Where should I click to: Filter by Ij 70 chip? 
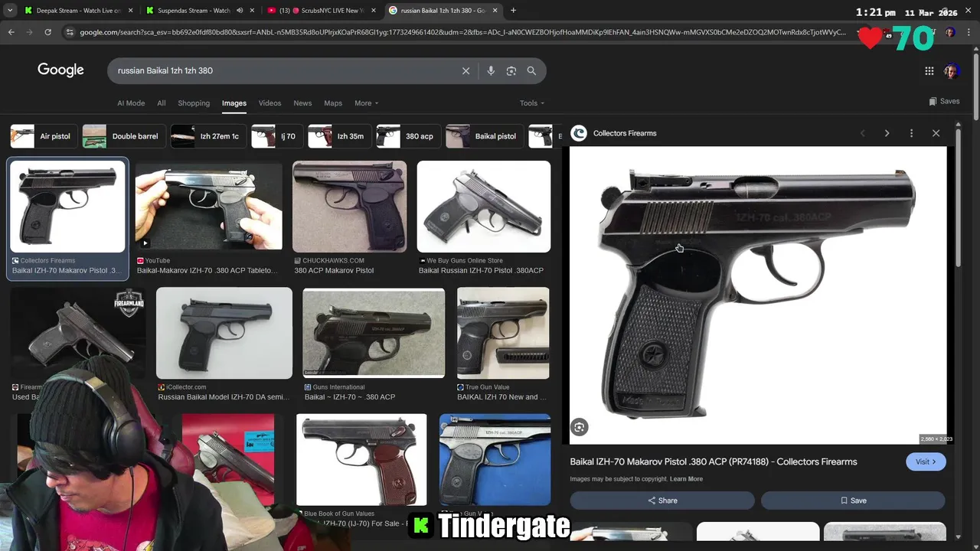tap(276, 136)
